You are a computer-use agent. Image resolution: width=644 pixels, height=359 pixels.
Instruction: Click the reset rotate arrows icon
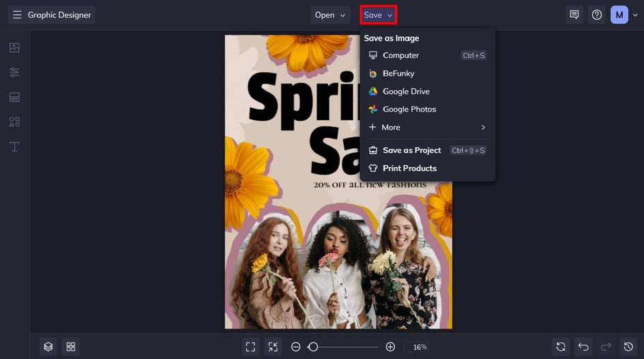[x=561, y=347]
